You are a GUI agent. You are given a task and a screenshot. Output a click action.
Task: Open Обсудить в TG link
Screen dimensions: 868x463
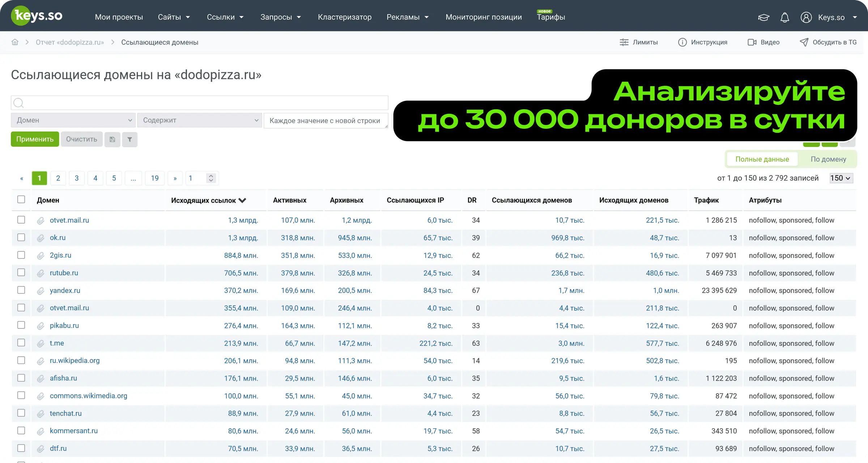[x=828, y=42]
